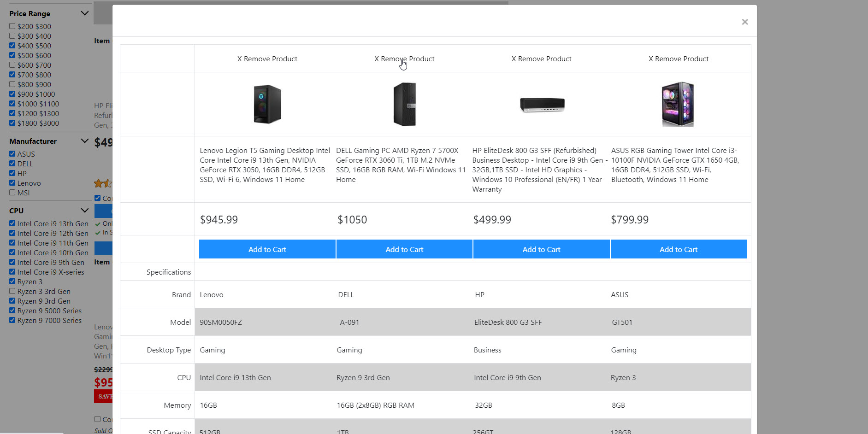Click the HP EliteDesk 800 product image
Viewport: 868px width, 434px height.
[542, 105]
